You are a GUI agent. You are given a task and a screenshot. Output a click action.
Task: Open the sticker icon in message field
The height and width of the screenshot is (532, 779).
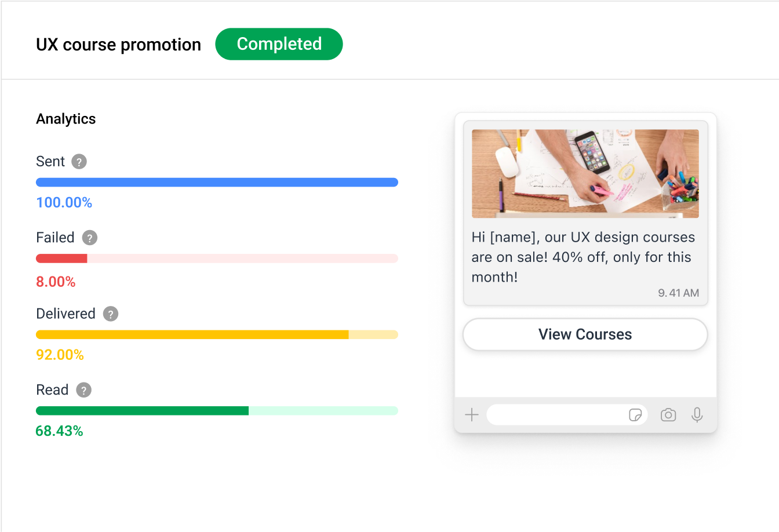pos(635,415)
